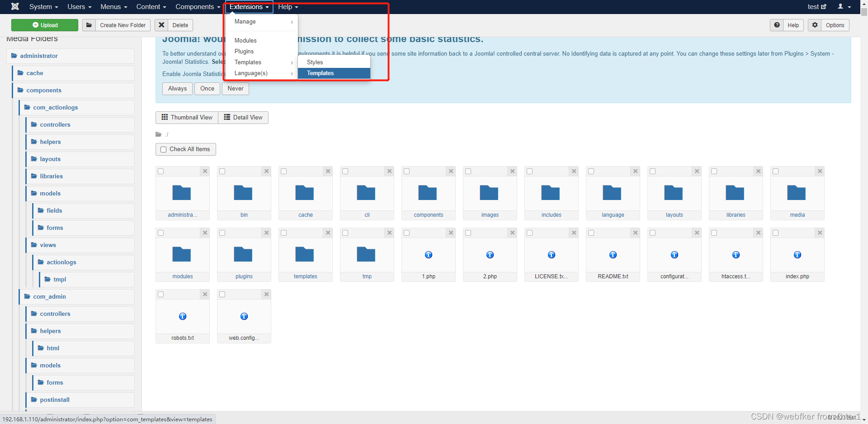The height and width of the screenshot is (424, 868).
Task: Open the images folder icon
Action: click(x=489, y=193)
